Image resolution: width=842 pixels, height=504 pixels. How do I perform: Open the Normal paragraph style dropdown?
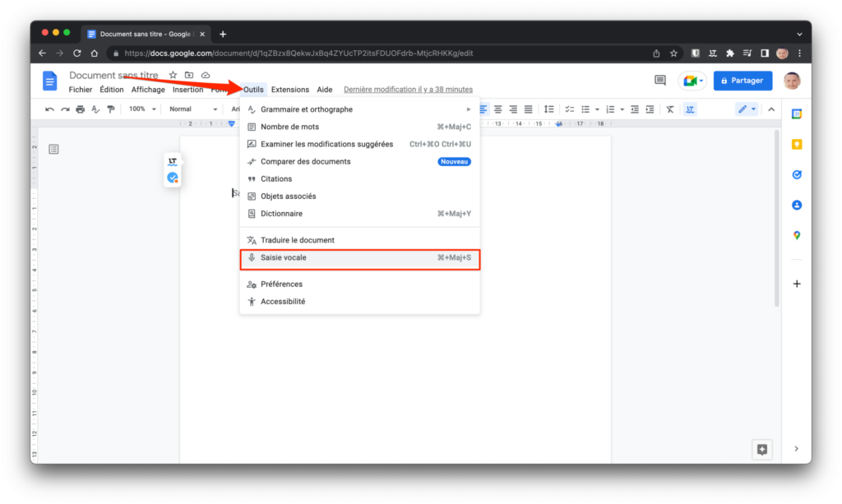(x=192, y=109)
